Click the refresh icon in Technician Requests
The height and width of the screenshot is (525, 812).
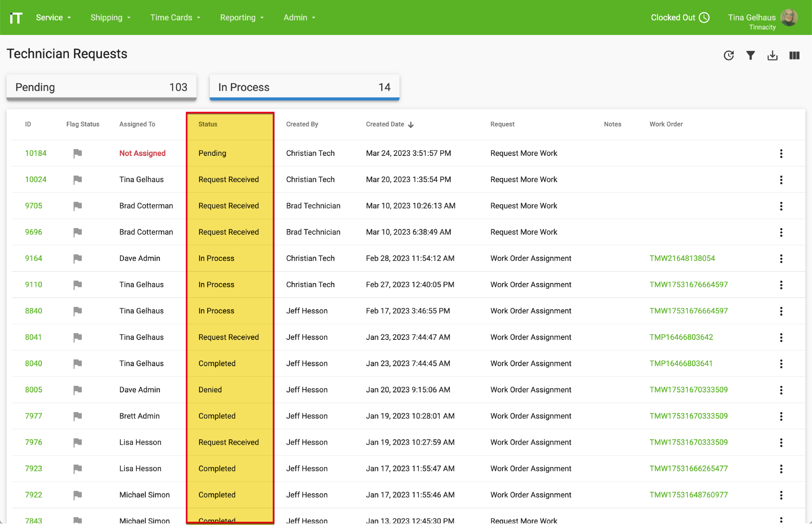(728, 55)
